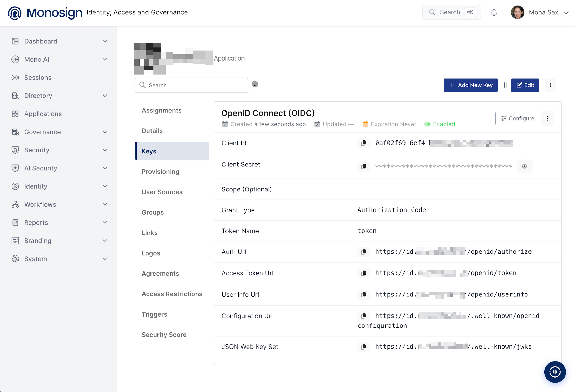Click the application search input field
The image size is (575, 392).
[191, 85]
